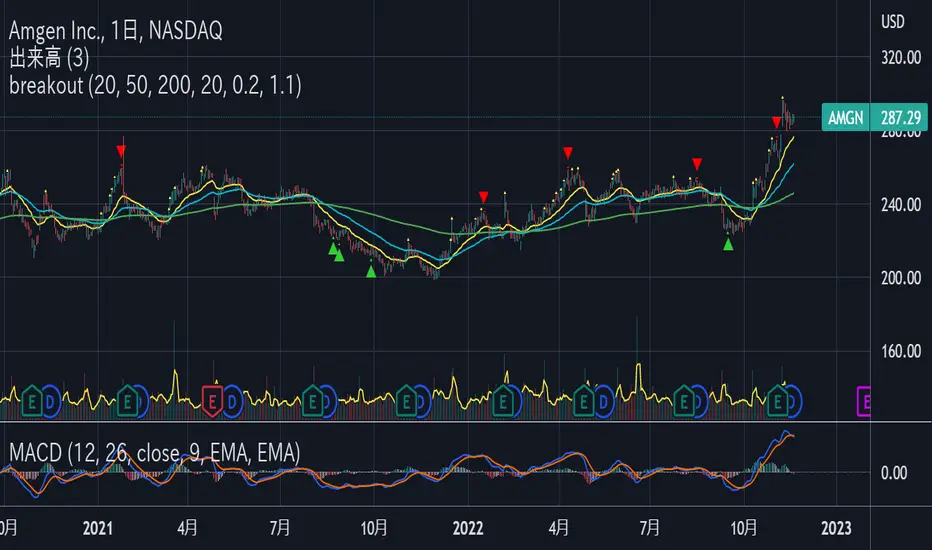Click the 2022 label on the time axis
The width and height of the screenshot is (932, 550).
(467, 526)
